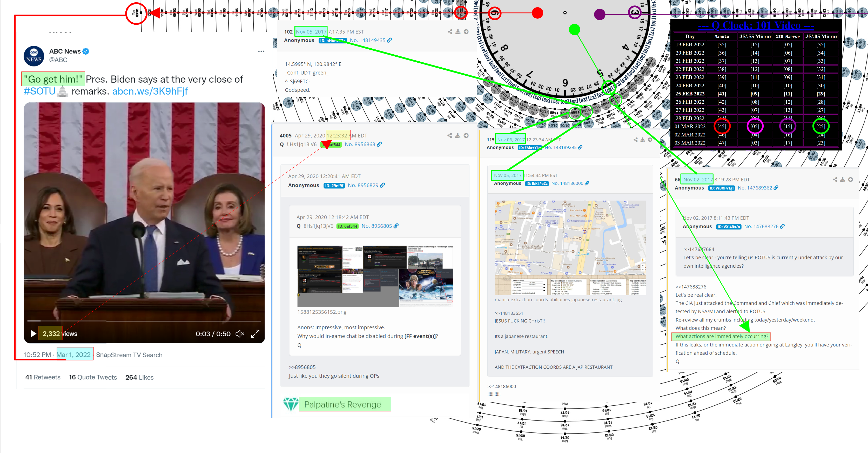This screenshot has width=868, height=453.
Task: Click the ID: 6af544 badge on post 8956805
Action: (x=347, y=226)
